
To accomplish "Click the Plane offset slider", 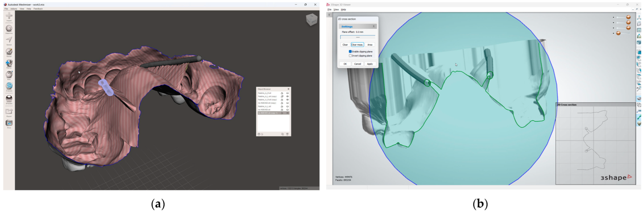I will point(357,37).
